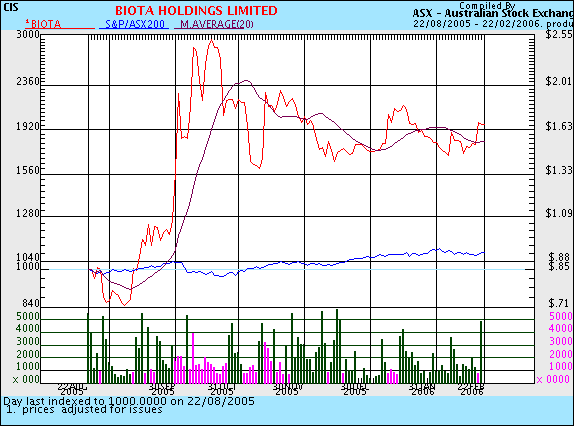Click the green 5000 volume axis label

(28, 316)
